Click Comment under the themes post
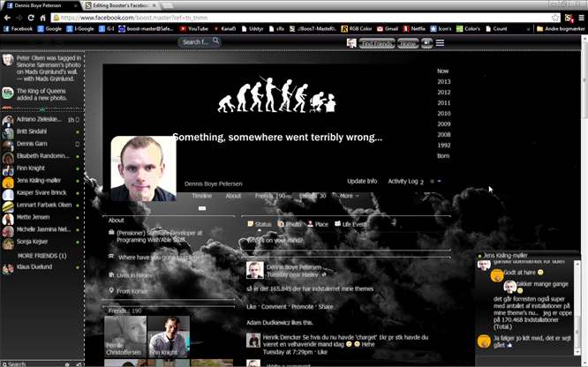The width and height of the screenshot is (588, 367). click(274, 307)
